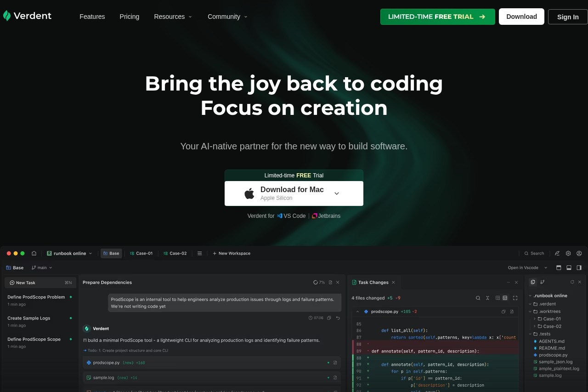Click the Sign In button
The image size is (588, 392).
point(568,17)
